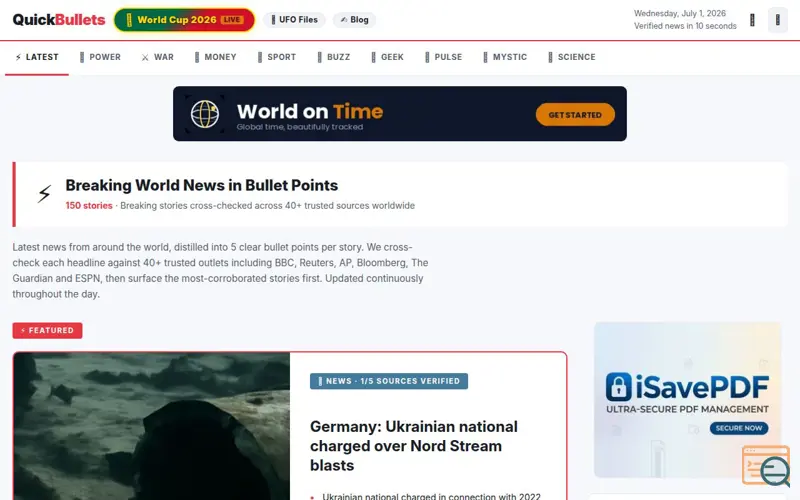Click the 150 stories text

pos(89,206)
